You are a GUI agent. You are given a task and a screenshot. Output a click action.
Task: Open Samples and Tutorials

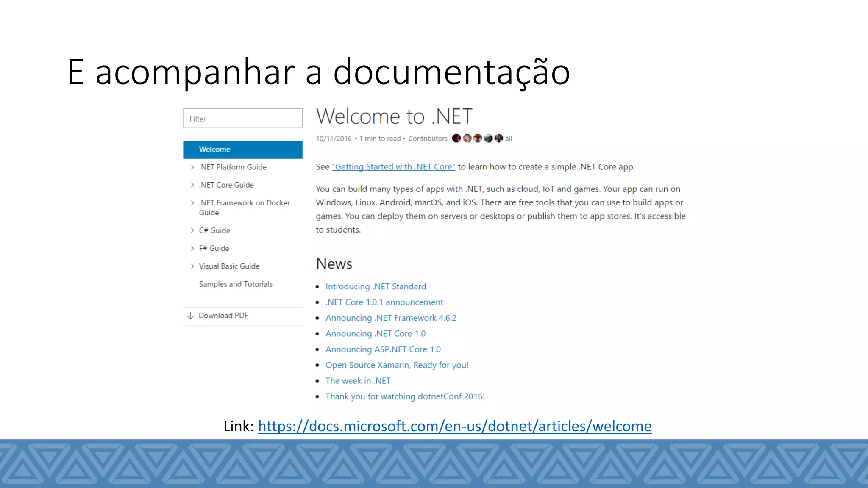(236, 284)
